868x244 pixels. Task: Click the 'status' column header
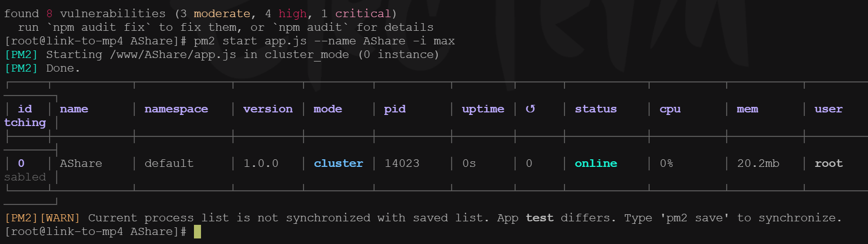595,109
